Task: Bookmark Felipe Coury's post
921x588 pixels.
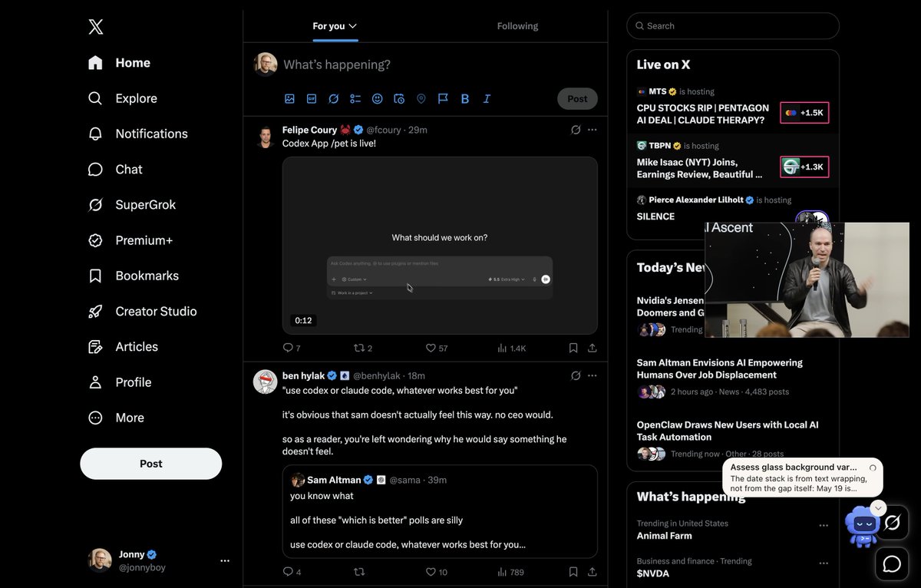Action: click(573, 348)
